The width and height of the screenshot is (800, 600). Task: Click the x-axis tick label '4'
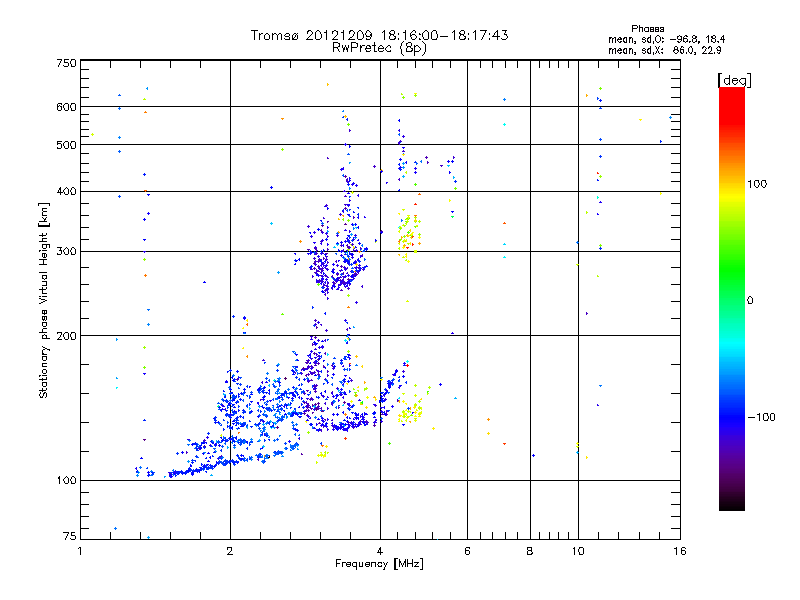point(380,551)
